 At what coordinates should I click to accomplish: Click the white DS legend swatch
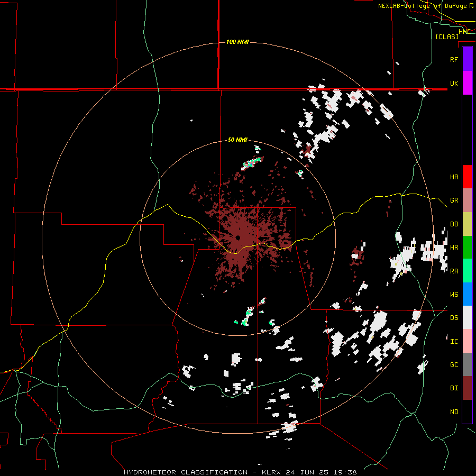467,317
